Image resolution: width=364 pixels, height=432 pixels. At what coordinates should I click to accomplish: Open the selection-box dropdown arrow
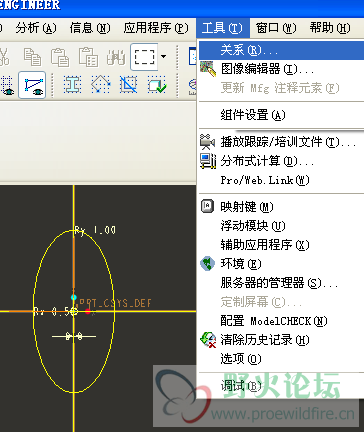tap(163, 57)
